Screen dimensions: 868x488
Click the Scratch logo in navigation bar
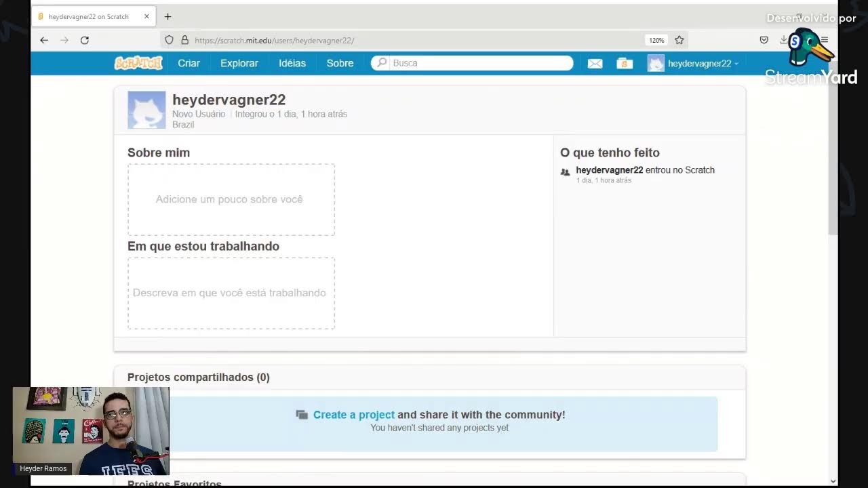pos(138,63)
